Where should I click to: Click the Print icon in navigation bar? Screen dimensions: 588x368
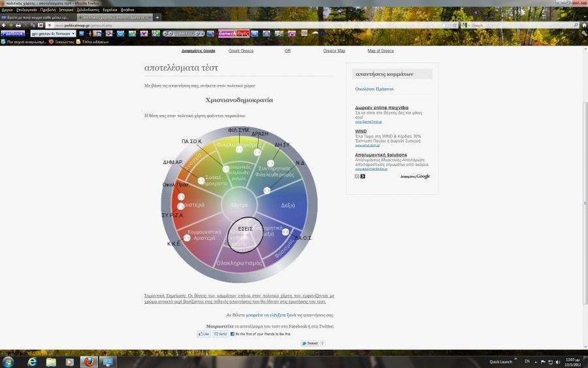[18, 25]
